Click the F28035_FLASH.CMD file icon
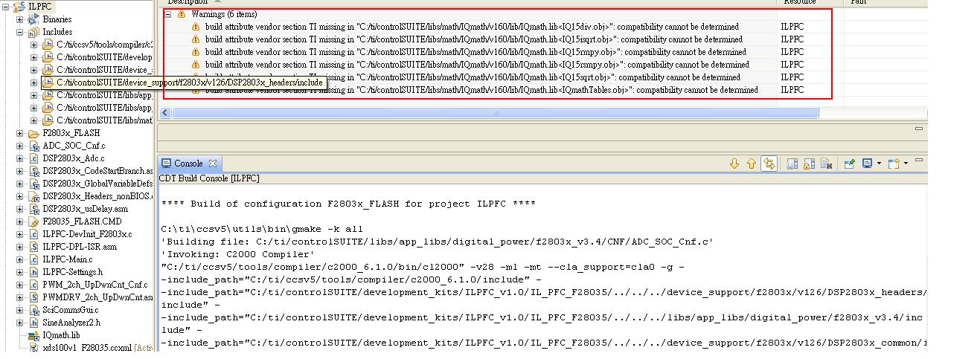The width and height of the screenshot is (980, 359). click(33, 221)
